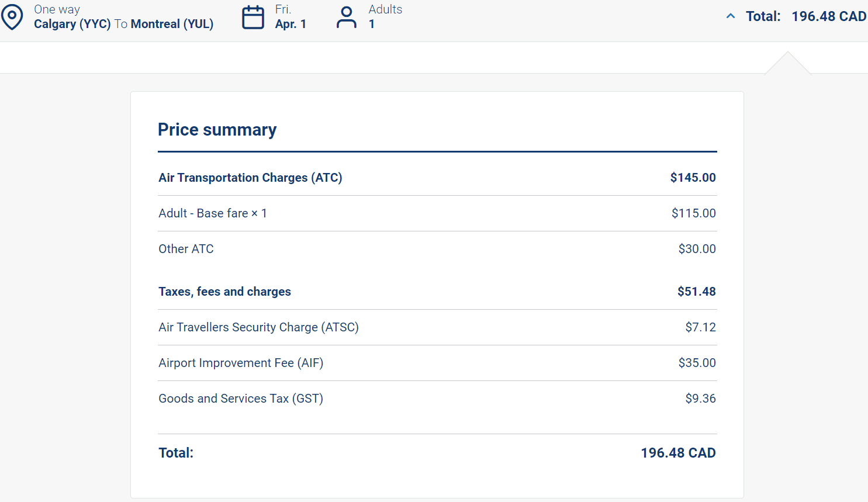Image resolution: width=868 pixels, height=502 pixels.
Task: Click the Price summary heading
Action: pos(217,130)
